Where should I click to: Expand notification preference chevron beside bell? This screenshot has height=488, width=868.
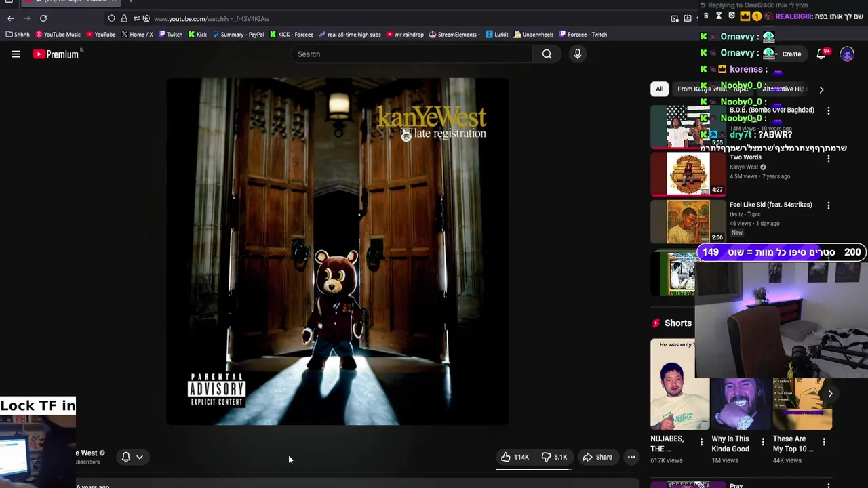(x=139, y=457)
